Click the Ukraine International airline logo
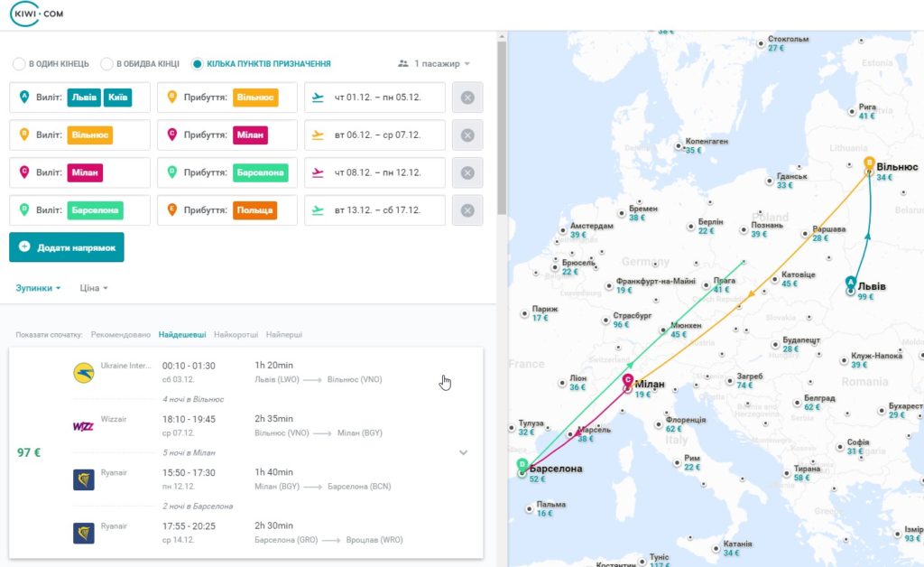The image size is (924, 567). tap(84, 373)
